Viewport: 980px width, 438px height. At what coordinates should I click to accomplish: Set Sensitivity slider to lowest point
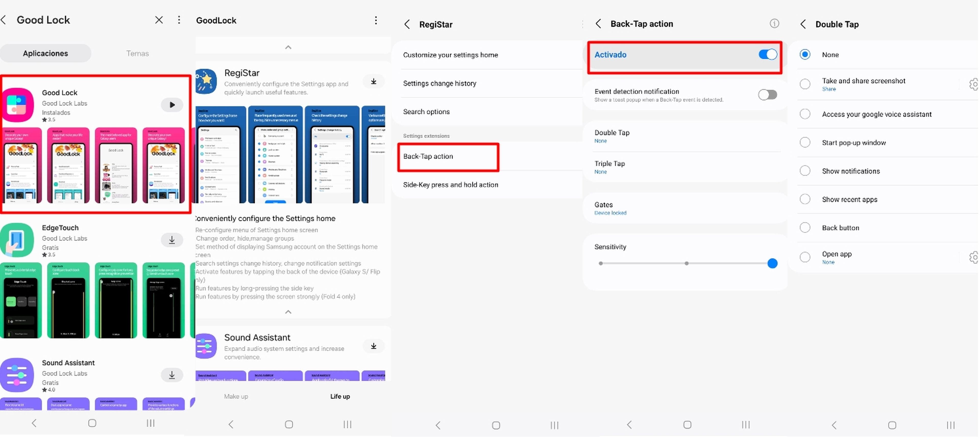[x=601, y=263]
